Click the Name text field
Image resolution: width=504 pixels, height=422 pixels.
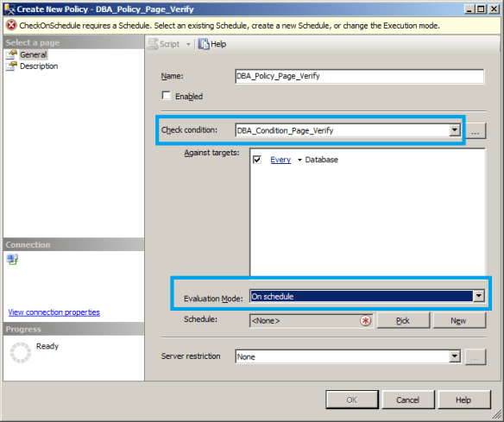click(x=359, y=77)
